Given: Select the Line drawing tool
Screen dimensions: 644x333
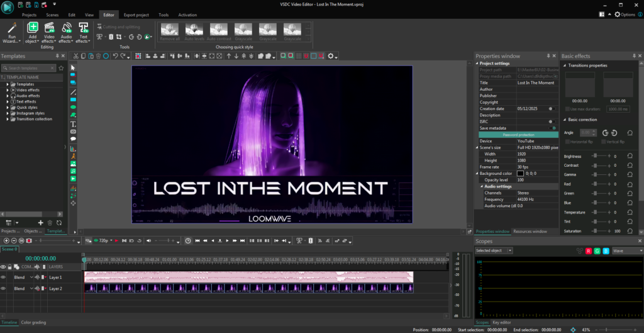Looking at the screenshot, I should tap(73, 92).
